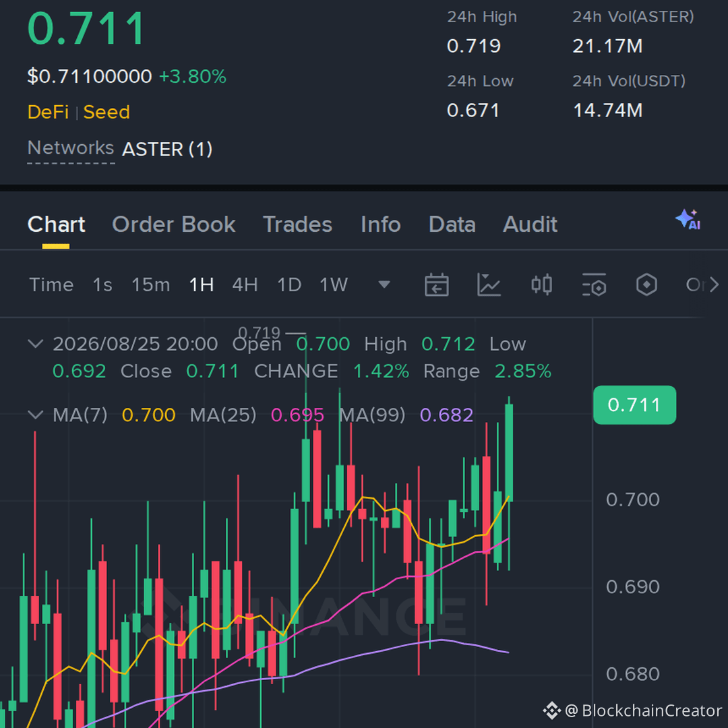Click the 2026/08/25 20:00 candle timestamp
The image size is (728, 728).
pos(135,344)
